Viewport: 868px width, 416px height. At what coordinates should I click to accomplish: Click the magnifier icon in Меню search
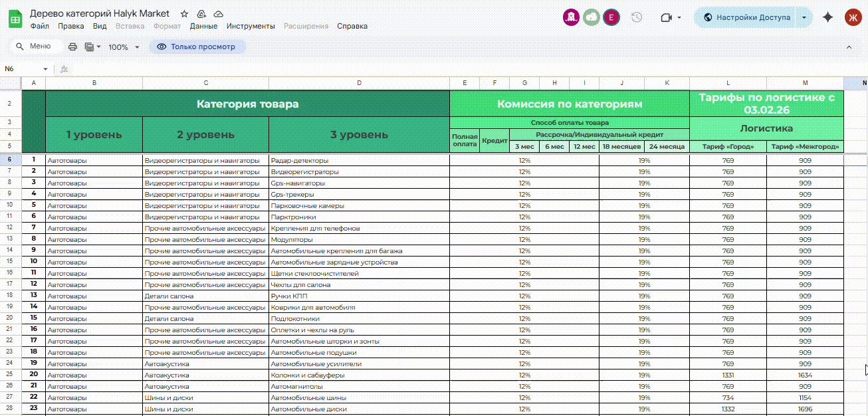pos(19,47)
